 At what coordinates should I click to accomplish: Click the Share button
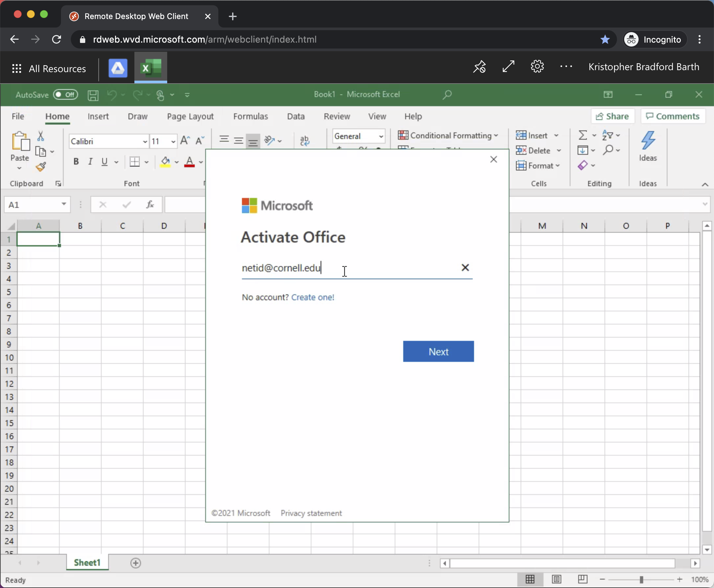[x=613, y=116]
